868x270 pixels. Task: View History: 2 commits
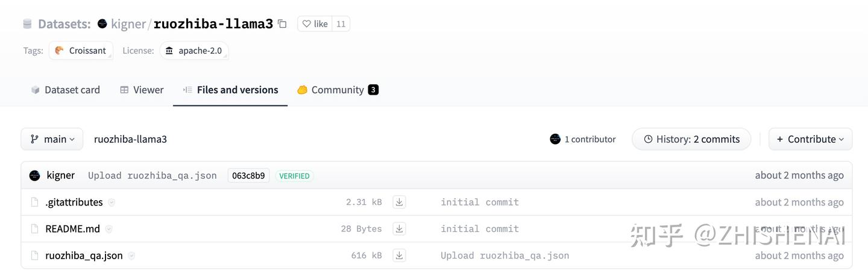click(691, 139)
